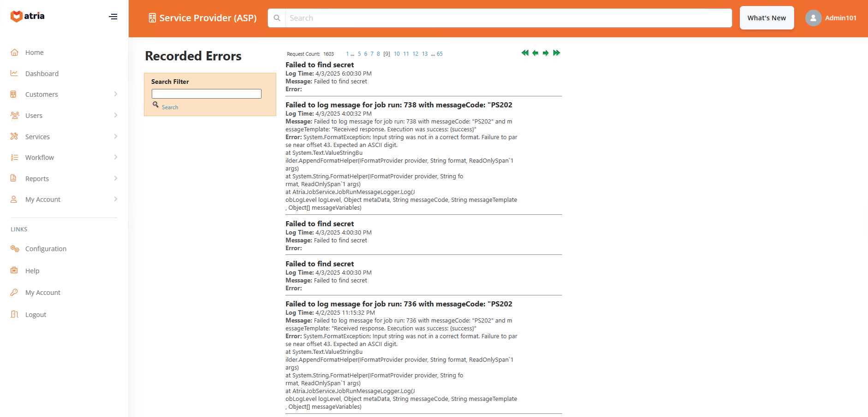868x417 pixels.
Task: Click the Search link in Search Filter
Action: tap(170, 107)
